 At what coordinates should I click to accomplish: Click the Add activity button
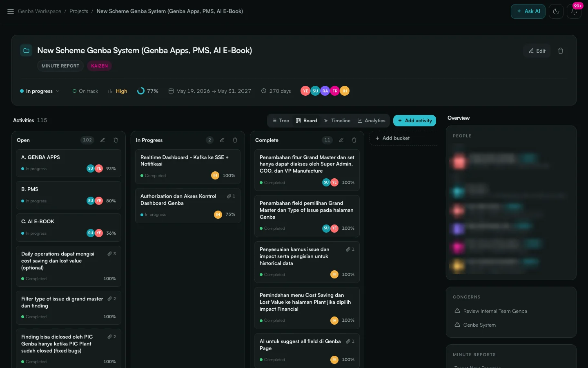point(414,121)
